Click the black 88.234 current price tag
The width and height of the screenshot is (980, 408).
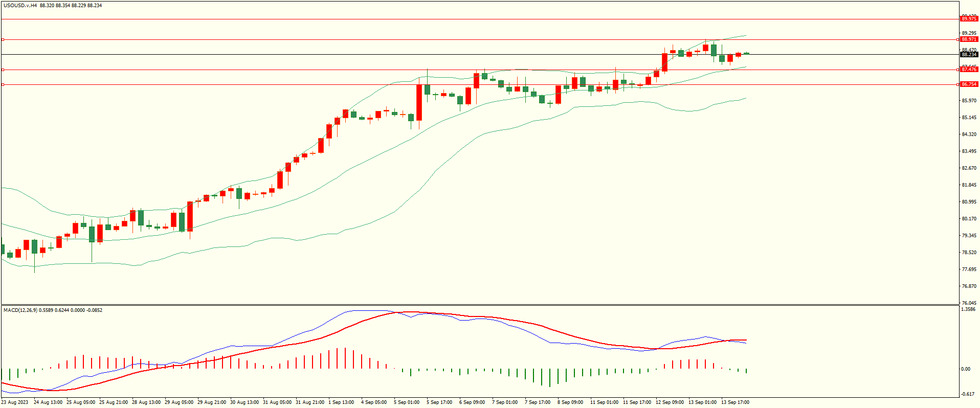click(969, 54)
